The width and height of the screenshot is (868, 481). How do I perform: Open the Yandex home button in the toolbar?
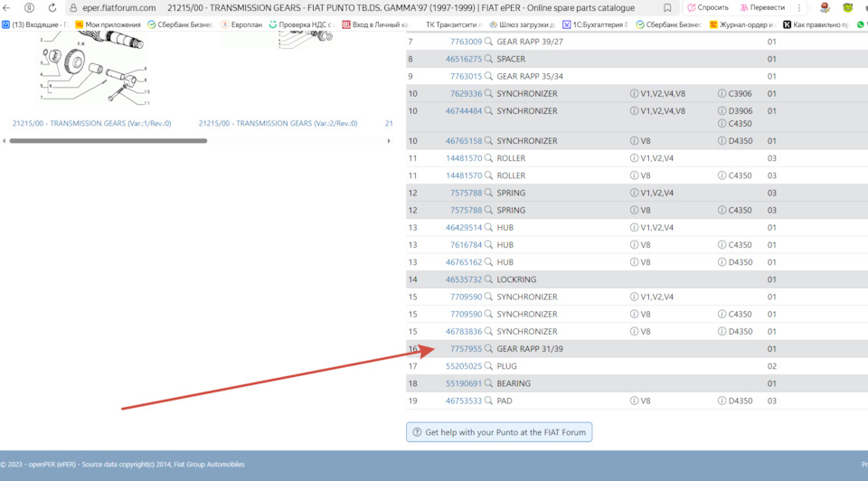(29, 8)
